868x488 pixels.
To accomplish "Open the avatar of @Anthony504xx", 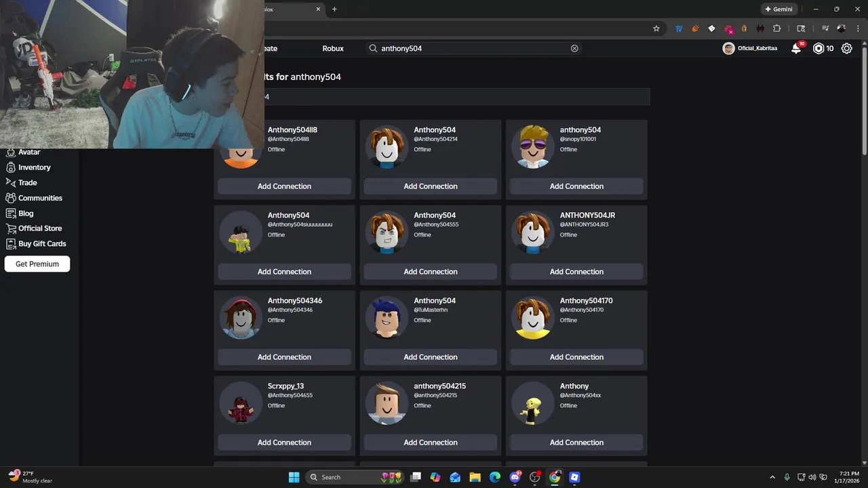I will (533, 403).
